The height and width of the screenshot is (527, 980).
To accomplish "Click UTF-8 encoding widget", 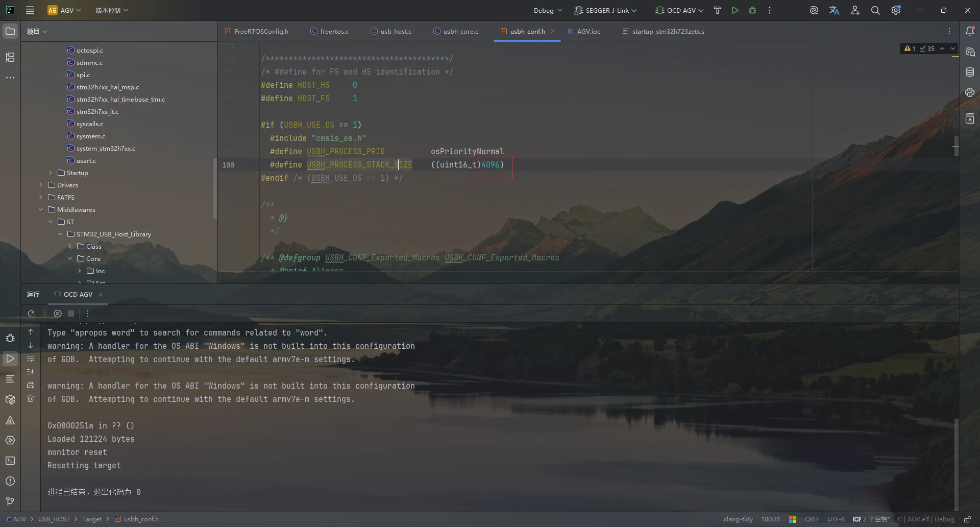I will tap(836, 519).
